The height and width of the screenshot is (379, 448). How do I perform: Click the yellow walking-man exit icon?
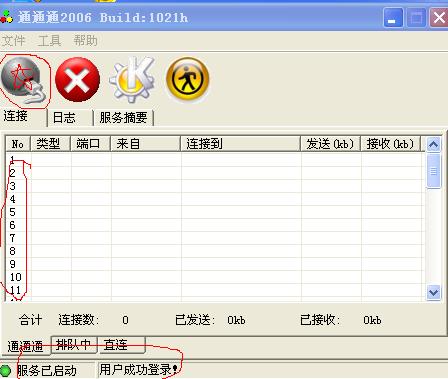tap(187, 79)
